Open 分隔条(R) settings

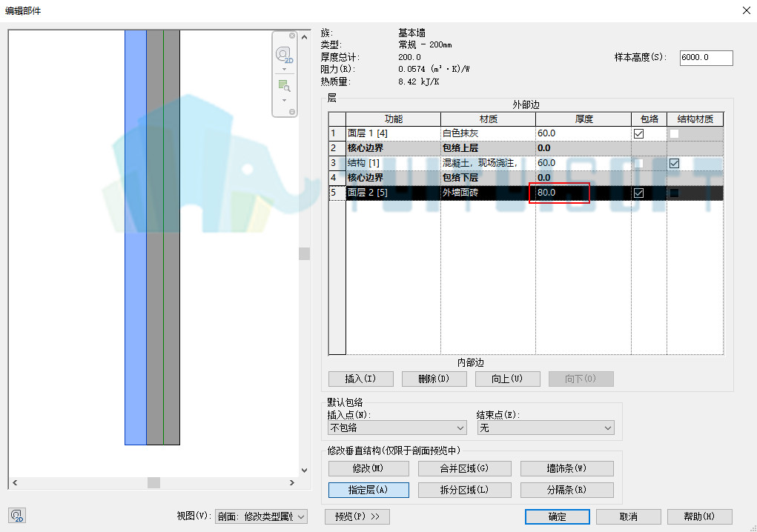[566, 490]
